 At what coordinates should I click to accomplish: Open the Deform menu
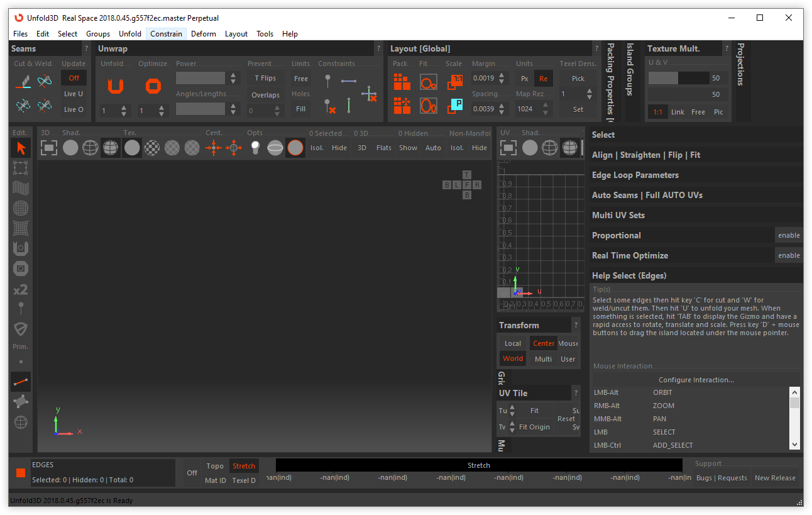pos(204,34)
